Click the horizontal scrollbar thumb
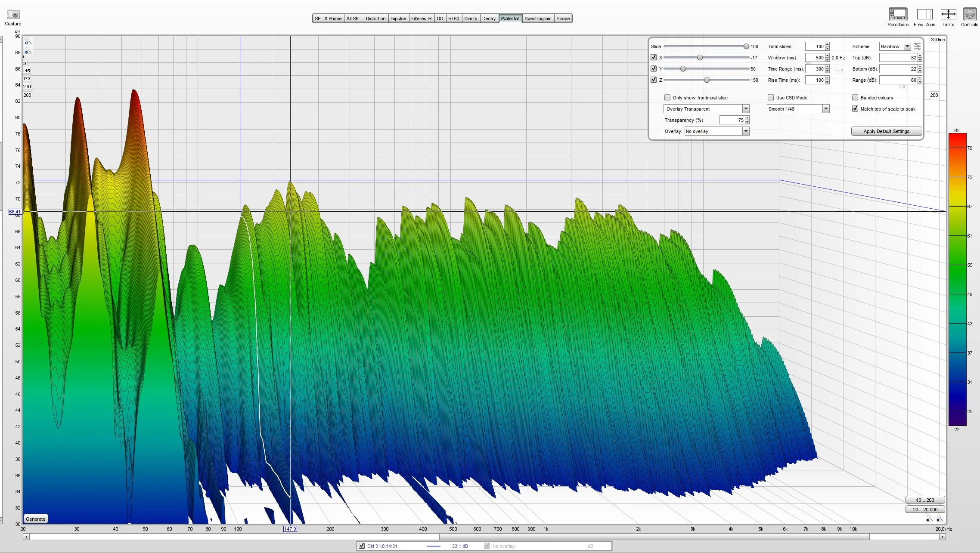Screen dimensions: 980x553 pos(654,537)
